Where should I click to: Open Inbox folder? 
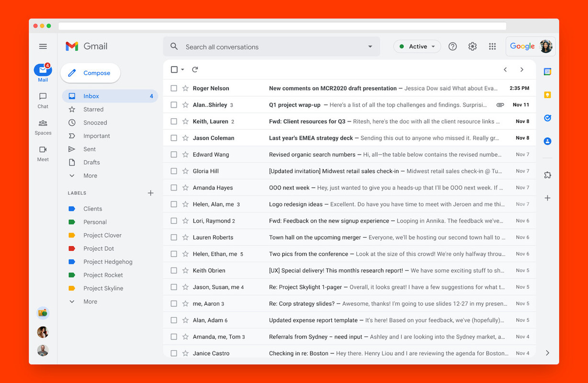click(x=110, y=96)
